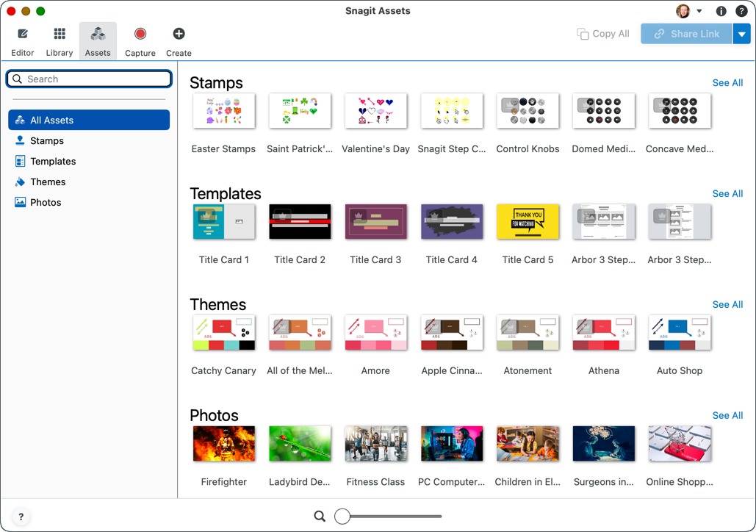756x532 pixels.
Task: Select the first Arbor 3 Step... template thumbnail
Action: 604,222
